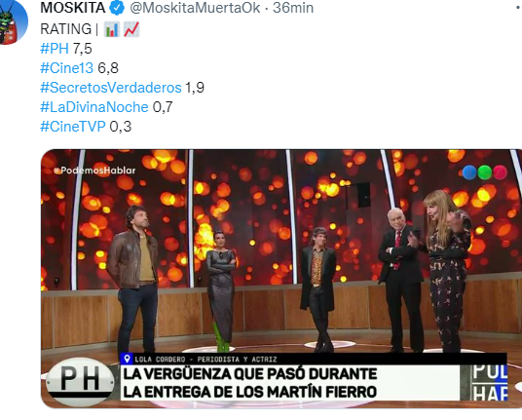This screenshot has height=420, width=522.
Task: Click the bar chart emoji
Action: (x=112, y=29)
